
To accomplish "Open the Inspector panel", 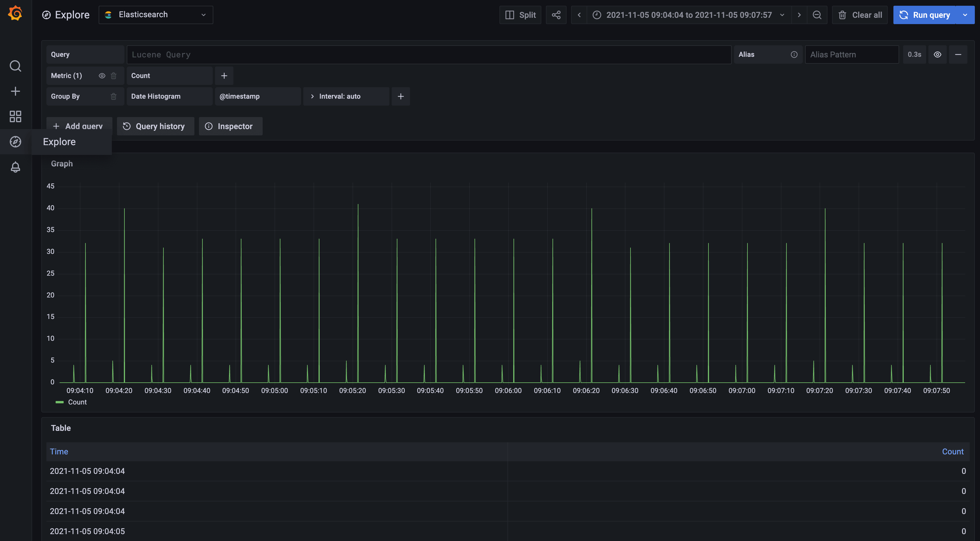I will [230, 126].
